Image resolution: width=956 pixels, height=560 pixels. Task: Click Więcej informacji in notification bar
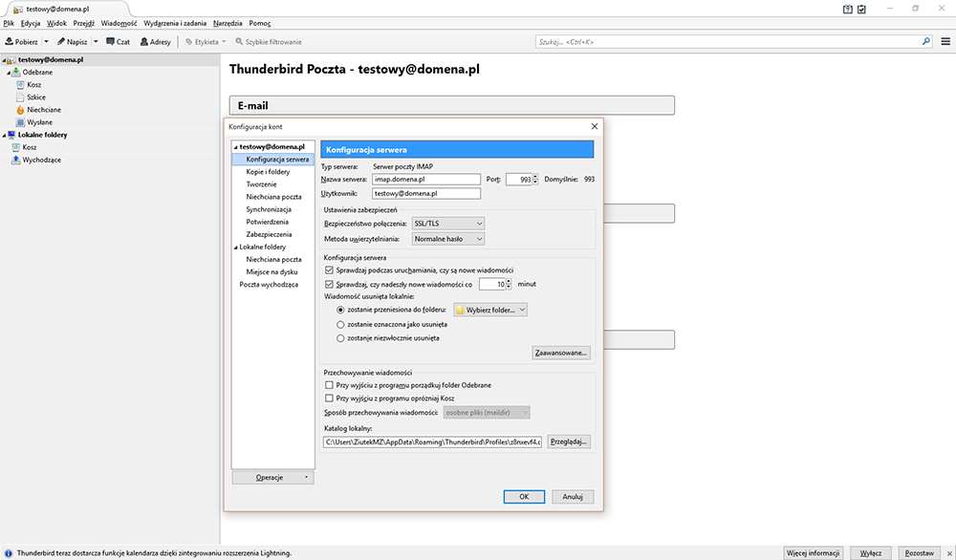(x=813, y=553)
